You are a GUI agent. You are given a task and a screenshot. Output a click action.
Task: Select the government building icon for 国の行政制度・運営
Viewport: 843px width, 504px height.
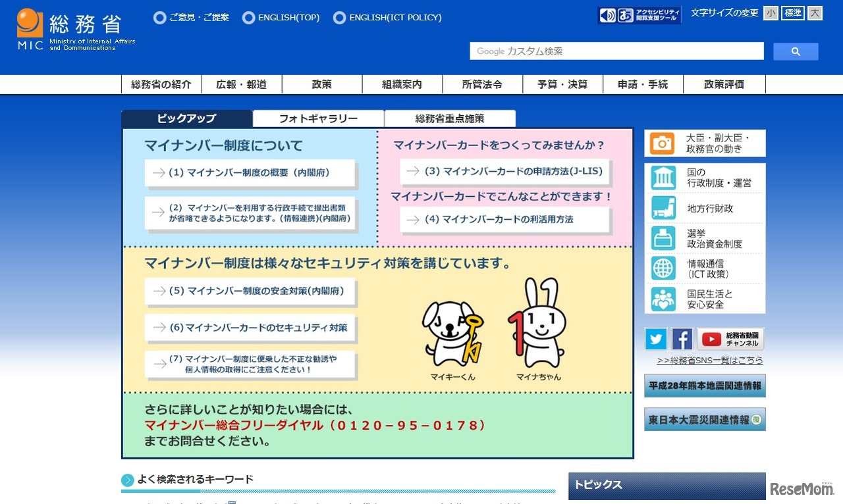(x=662, y=178)
